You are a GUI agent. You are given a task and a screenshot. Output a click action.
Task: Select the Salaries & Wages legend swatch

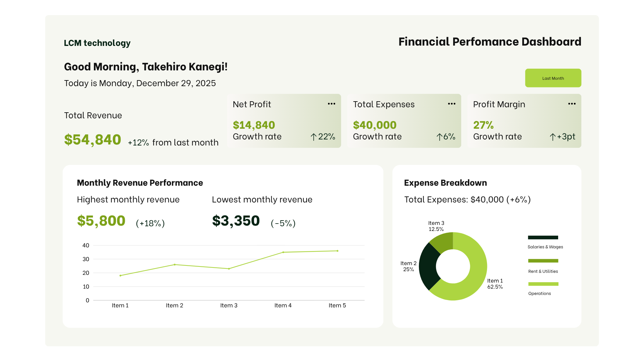point(543,237)
